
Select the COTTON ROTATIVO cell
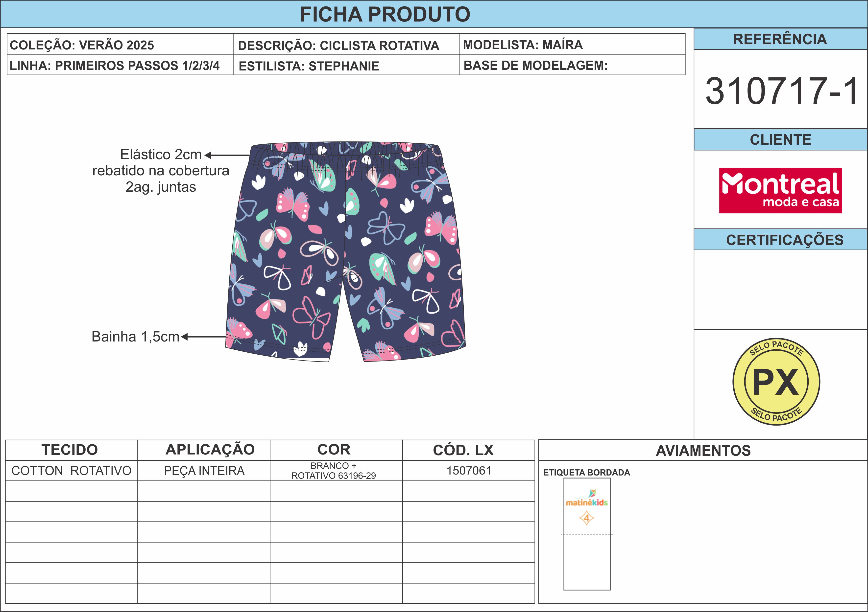[72, 471]
